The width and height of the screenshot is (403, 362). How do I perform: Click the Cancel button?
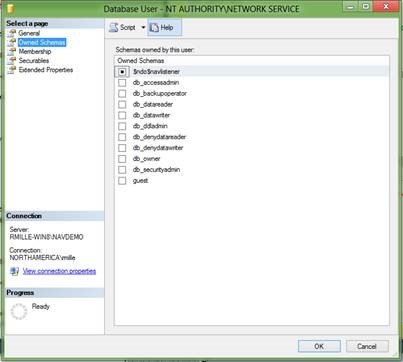click(367, 346)
